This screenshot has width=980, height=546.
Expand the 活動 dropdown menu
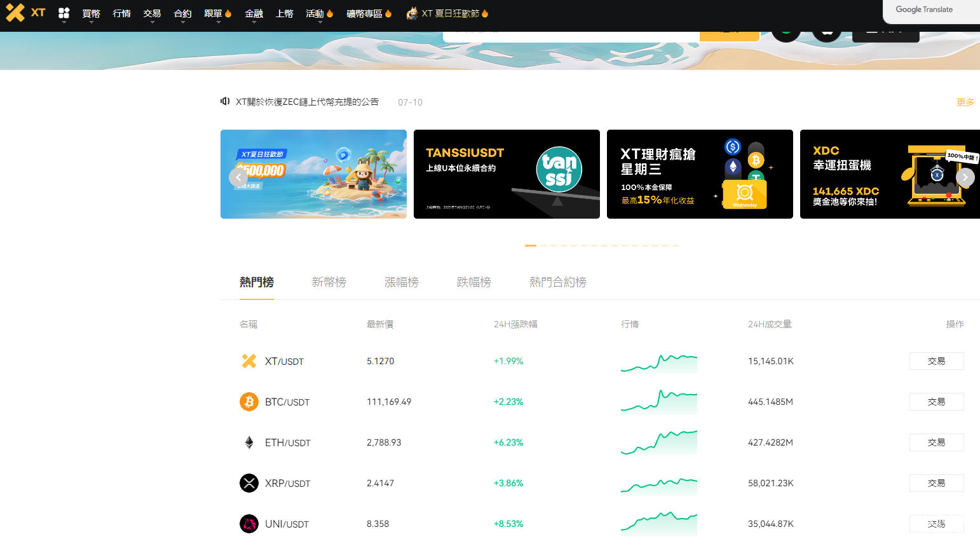tap(319, 14)
